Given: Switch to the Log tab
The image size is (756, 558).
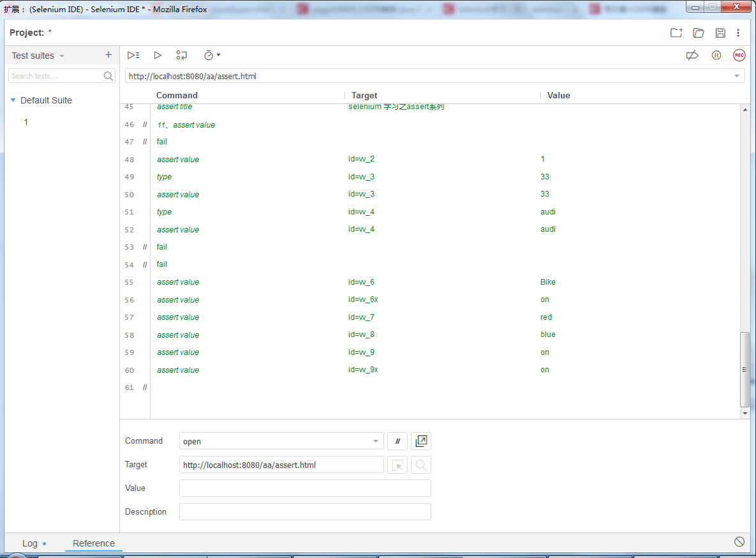Looking at the screenshot, I should (30, 543).
